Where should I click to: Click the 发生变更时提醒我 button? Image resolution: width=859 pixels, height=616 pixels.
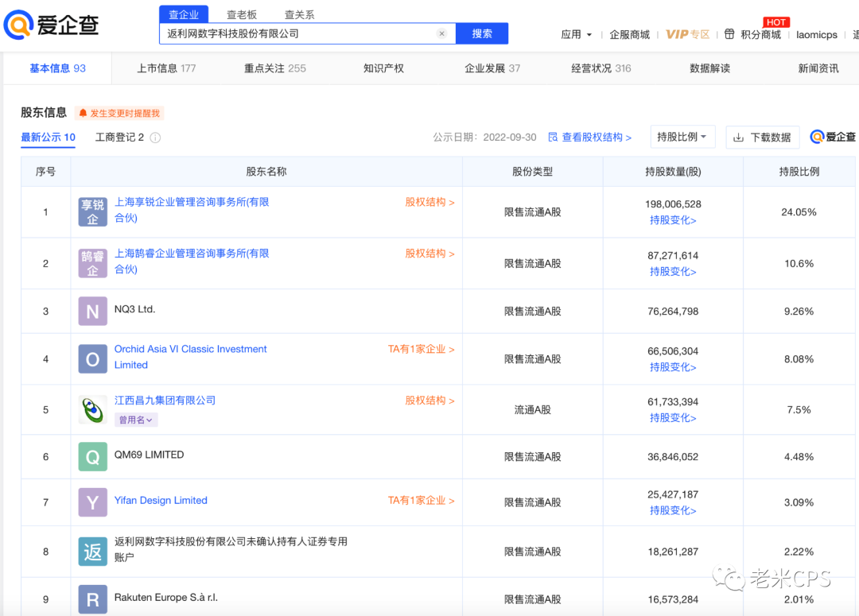119,114
